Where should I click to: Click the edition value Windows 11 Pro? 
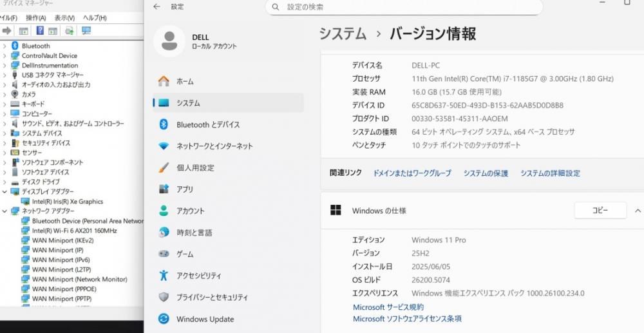pos(439,240)
